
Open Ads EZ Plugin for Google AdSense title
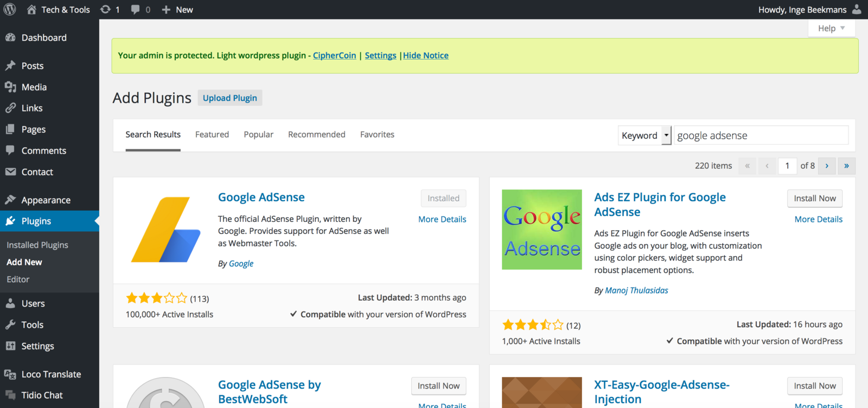[660, 205]
